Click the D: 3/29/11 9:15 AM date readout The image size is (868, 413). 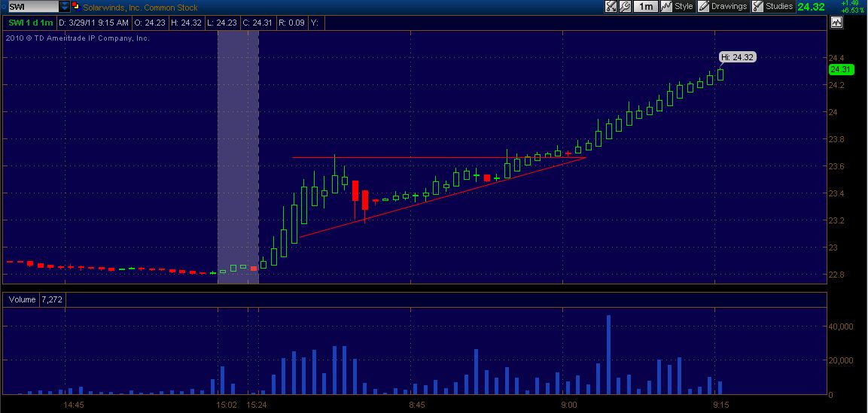pyautogui.click(x=94, y=23)
